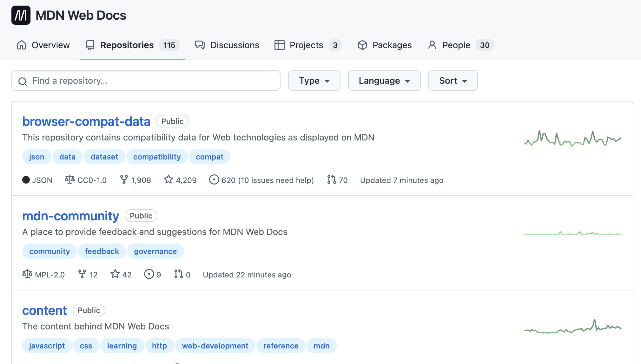The image size is (641, 364).
Task: Click the People person icon
Action: click(x=432, y=45)
